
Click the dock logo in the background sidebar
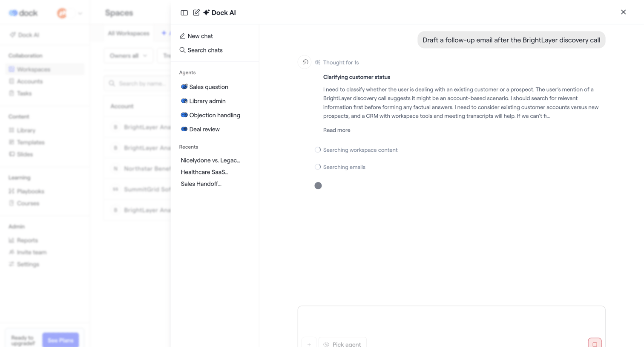click(23, 13)
